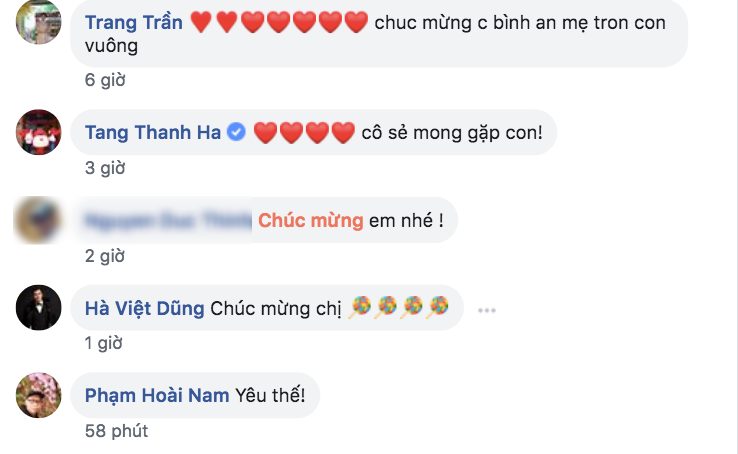Open Hà Việt Dũng's avatar photo
Image resolution: width=738 pixels, height=454 pixels.
[38, 307]
